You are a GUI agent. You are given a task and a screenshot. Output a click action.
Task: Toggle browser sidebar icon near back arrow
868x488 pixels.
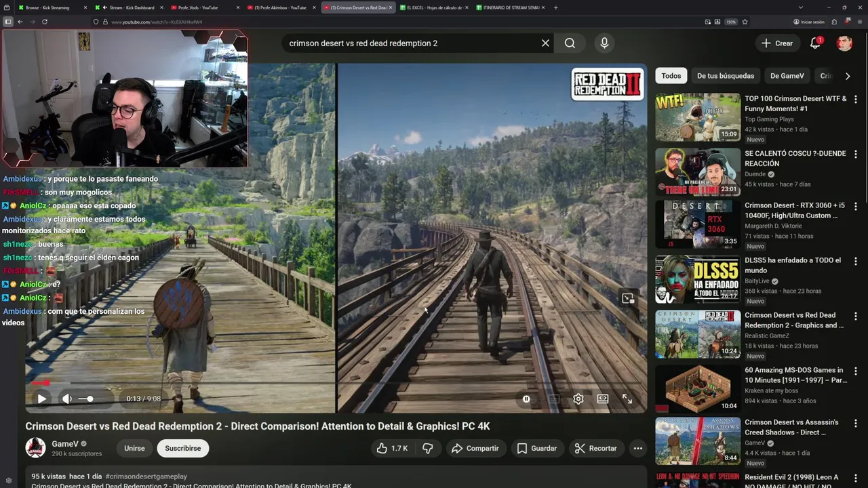[x=8, y=22]
